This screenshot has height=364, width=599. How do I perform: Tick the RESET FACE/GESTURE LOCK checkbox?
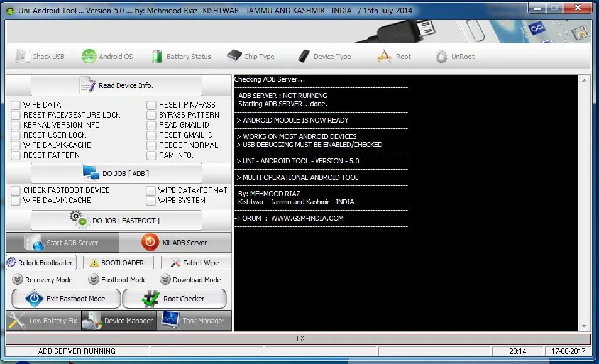[x=16, y=115]
